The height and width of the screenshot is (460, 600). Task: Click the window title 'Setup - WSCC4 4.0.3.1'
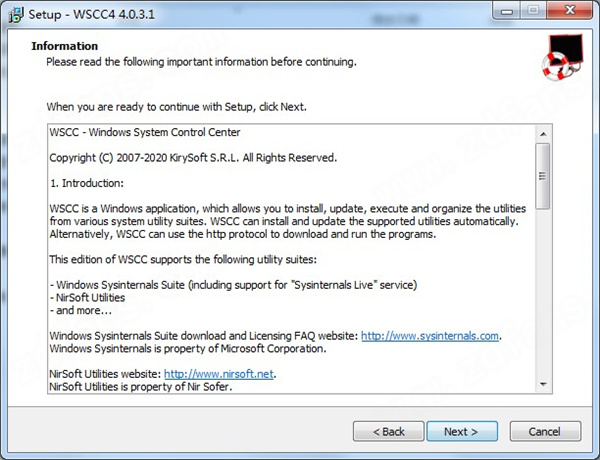tap(92, 15)
